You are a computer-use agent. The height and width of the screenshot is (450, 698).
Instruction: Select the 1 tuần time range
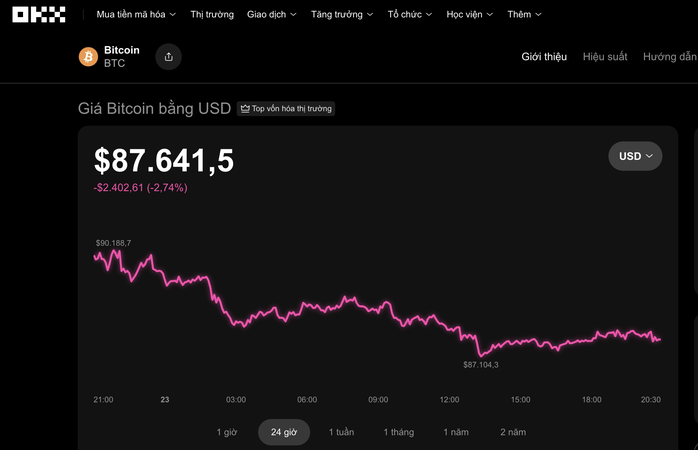coord(340,432)
